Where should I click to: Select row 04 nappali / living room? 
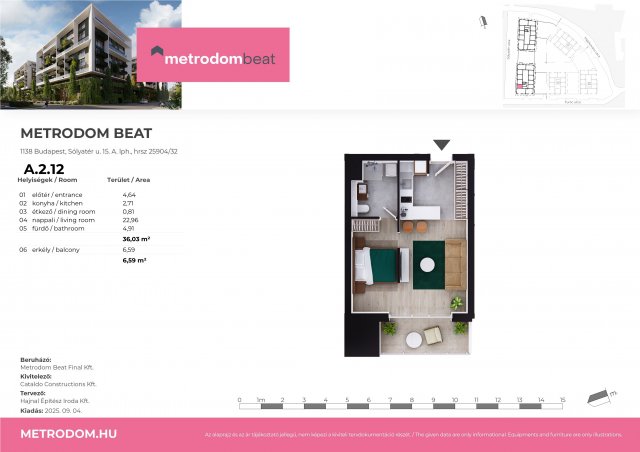tap(78, 220)
